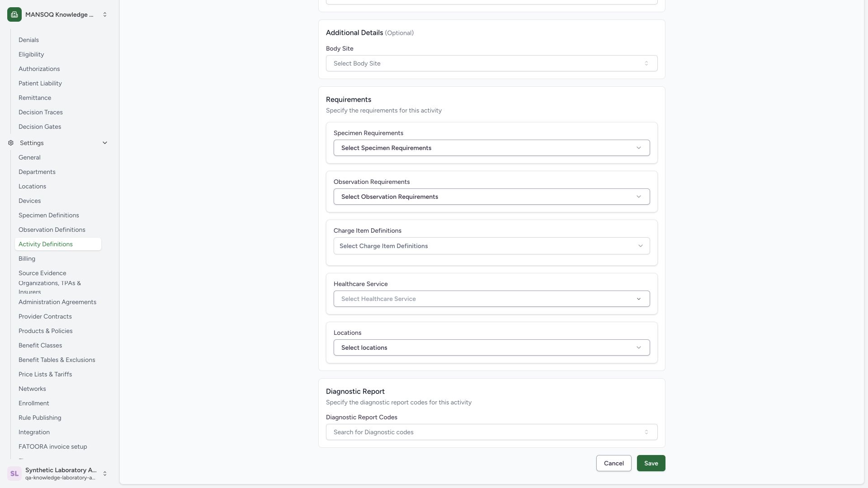Expand Select Specimen Requirements dropdown
Image resolution: width=868 pixels, height=488 pixels.
point(491,148)
